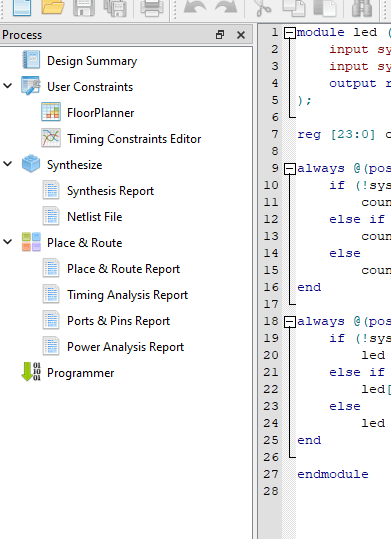The image size is (391, 539).
Task: Select the Place & Route process label
Action: (x=85, y=243)
